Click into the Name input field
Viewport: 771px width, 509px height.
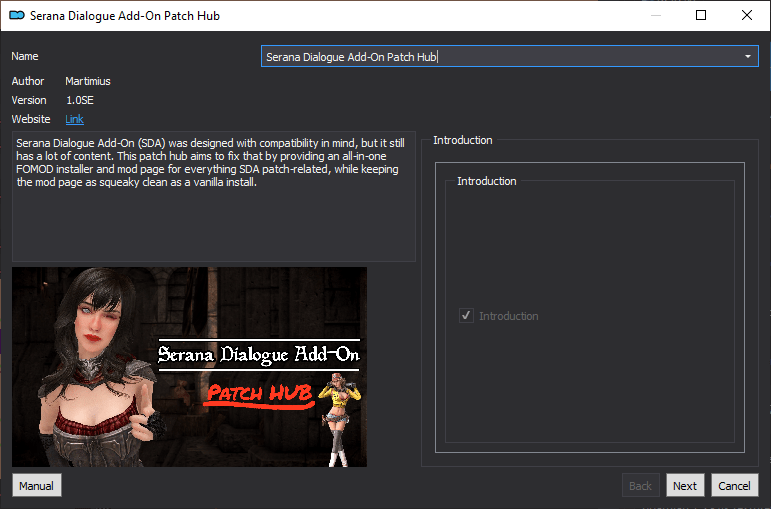pyautogui.click(x=509, y=57)
